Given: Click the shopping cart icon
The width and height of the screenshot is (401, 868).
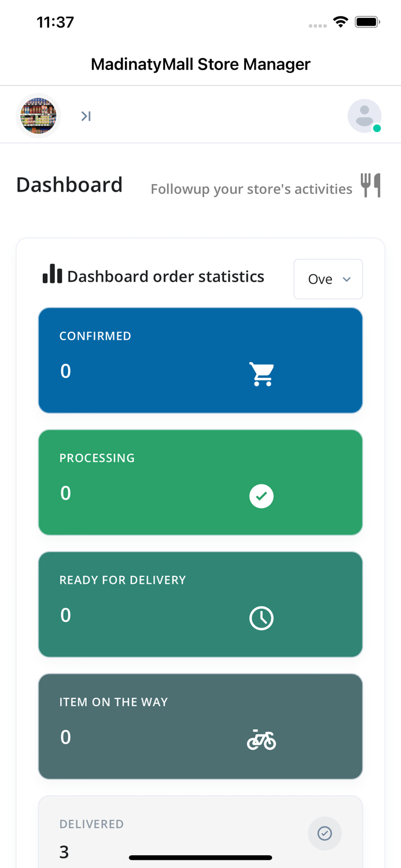Looking at the screenshot, I should (x=262, y=374).
